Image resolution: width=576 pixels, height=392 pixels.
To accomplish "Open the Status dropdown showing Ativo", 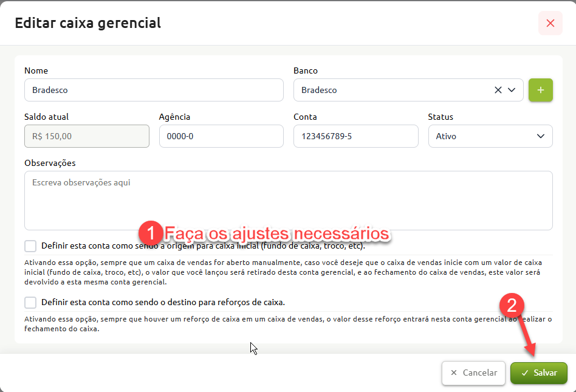I will [x=490, y=136].
